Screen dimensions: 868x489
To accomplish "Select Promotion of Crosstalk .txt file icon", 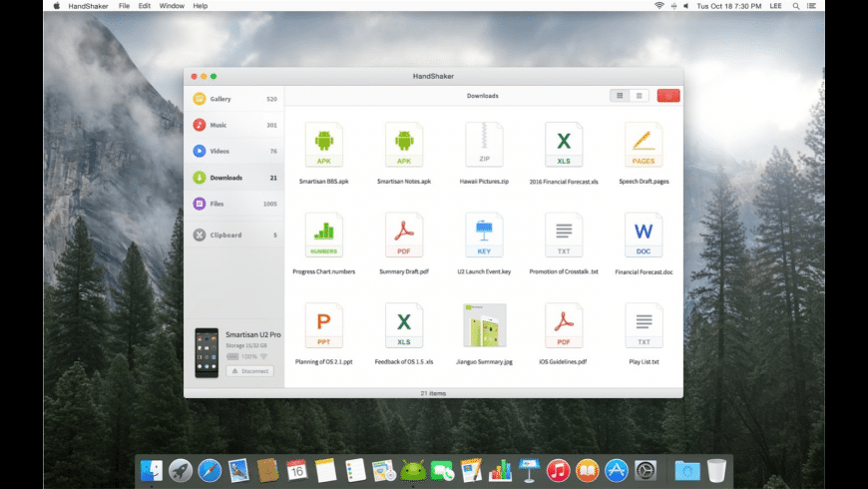I will (564, 235).
